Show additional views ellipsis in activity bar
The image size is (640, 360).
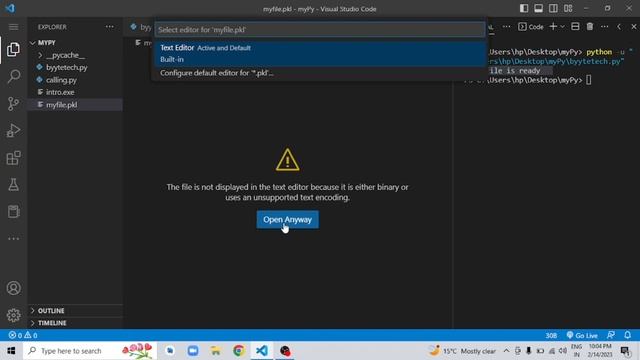tap(13, 239)
